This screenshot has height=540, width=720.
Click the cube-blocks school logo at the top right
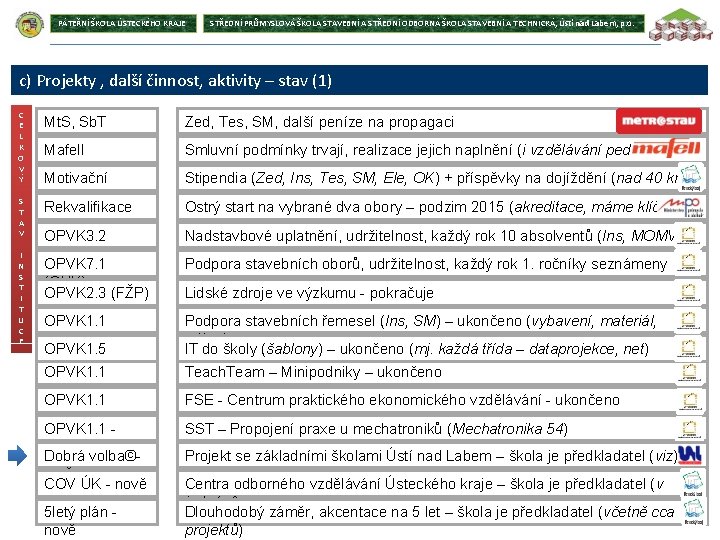point(683,25)
